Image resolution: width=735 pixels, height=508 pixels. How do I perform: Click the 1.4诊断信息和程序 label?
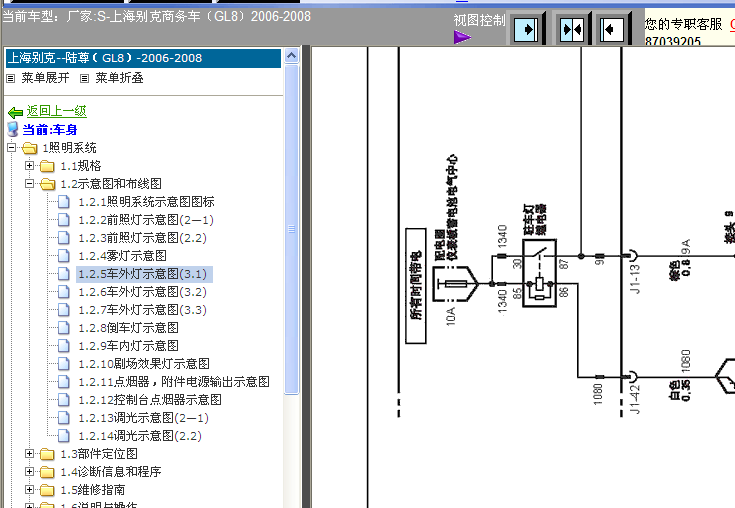(111, 472)
